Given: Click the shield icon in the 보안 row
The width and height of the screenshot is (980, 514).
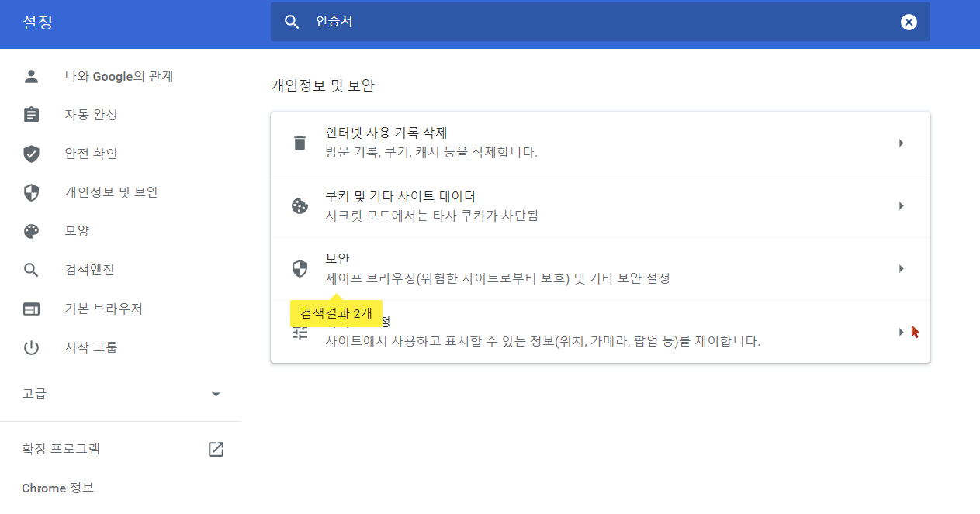Looking at the screenshot, I should click(300, 268).
